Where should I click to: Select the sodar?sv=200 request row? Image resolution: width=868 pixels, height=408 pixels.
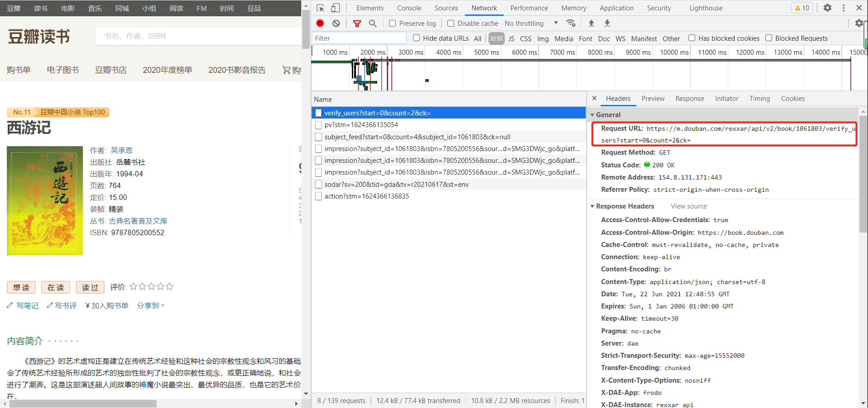point(449,184)
